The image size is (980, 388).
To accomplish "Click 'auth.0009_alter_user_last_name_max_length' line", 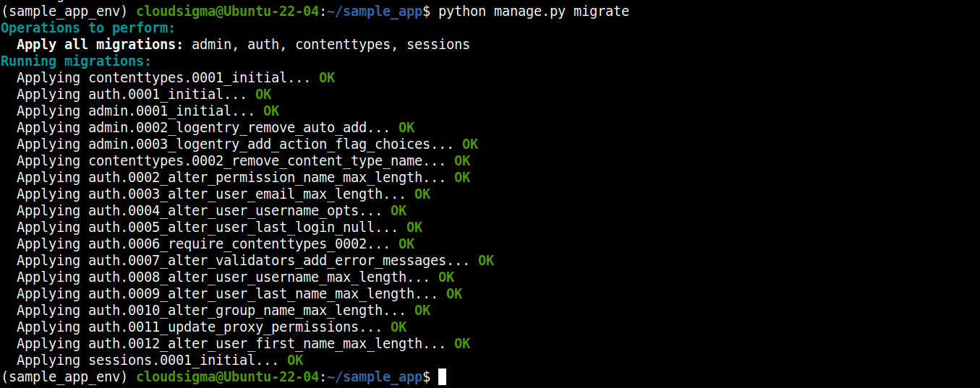I will coord(239,294).
